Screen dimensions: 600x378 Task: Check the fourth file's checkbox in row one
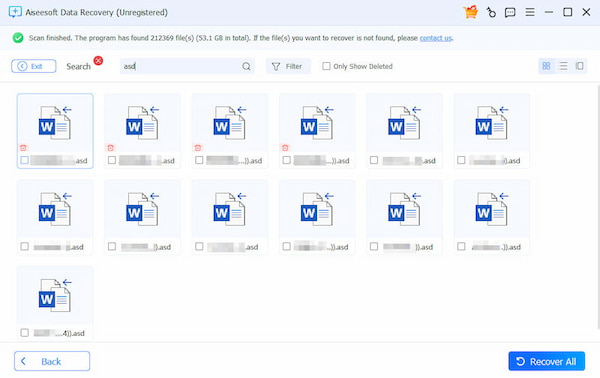click(x=286, y=160)
